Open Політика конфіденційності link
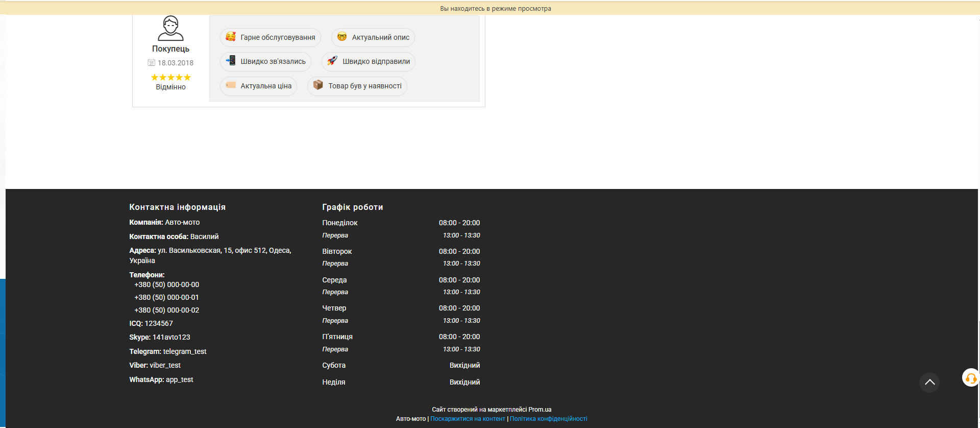Viewport: 980px width, 428px height. point(548,419)
